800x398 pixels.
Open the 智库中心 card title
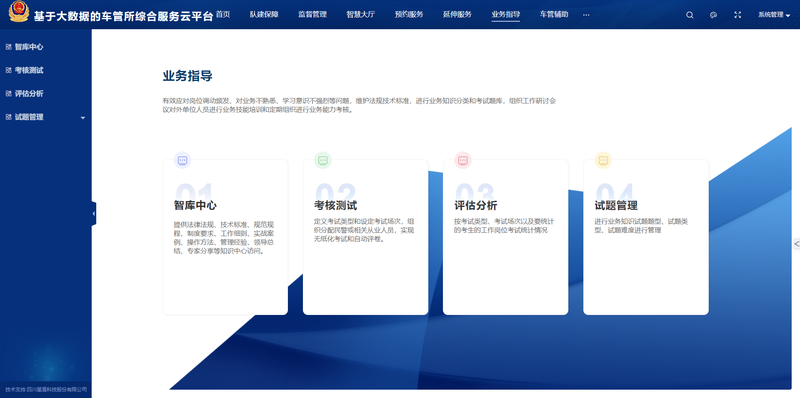pyautogui.click(x=195, y=206)
